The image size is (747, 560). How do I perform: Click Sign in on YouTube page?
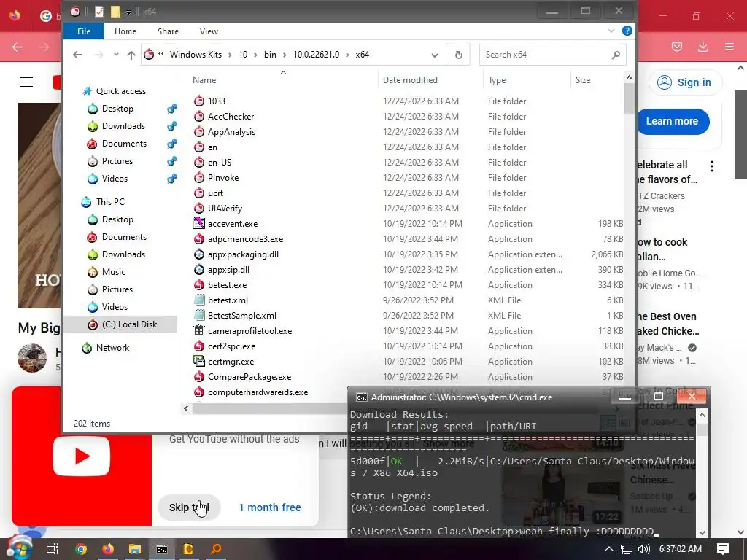pyautogui.click(x=684, y=82)
